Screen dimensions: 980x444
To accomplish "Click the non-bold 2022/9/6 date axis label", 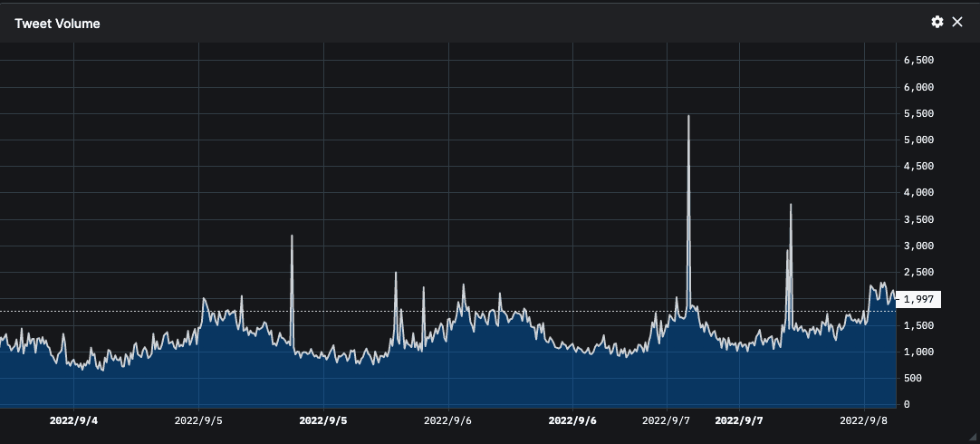I will click(448, 420).
